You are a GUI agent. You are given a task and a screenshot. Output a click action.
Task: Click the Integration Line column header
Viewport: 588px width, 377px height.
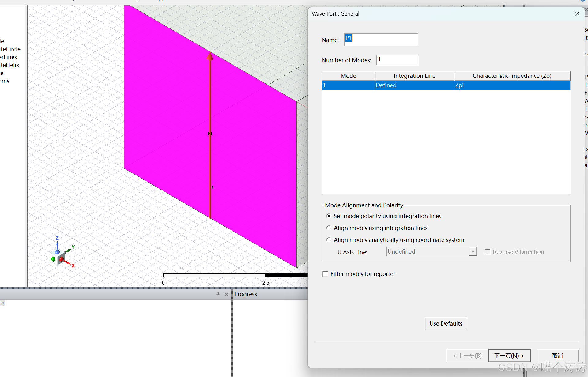414,76
